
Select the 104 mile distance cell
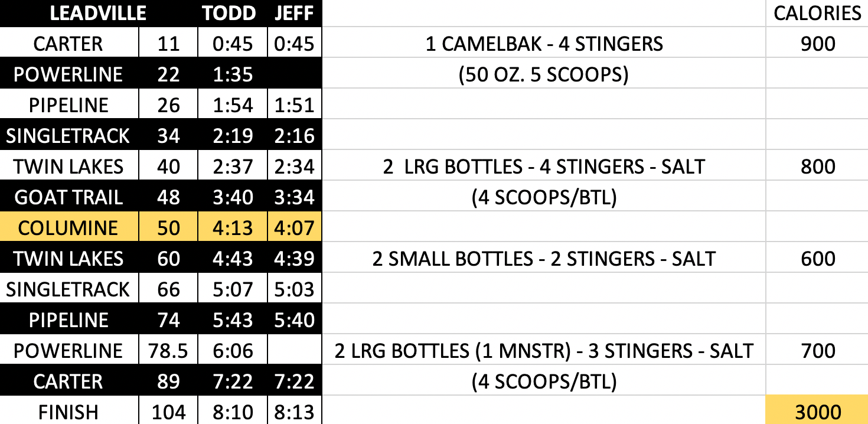click(168, 412)
